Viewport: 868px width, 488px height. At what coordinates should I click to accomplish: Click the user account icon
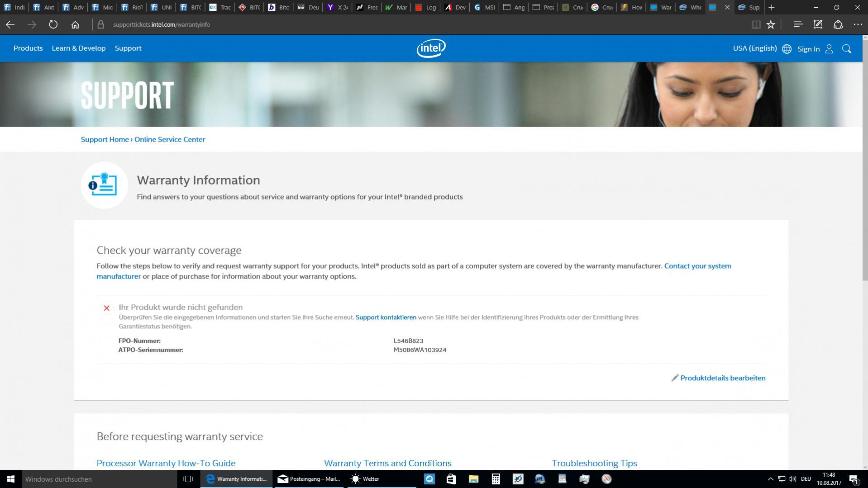(829, 49)
